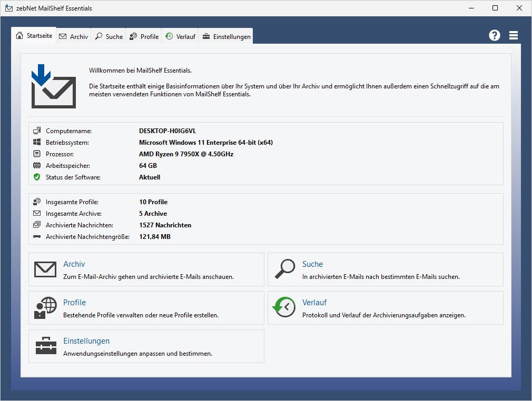
Task: Go to the Verlauf tab
Action: click(x=180, y=36)
